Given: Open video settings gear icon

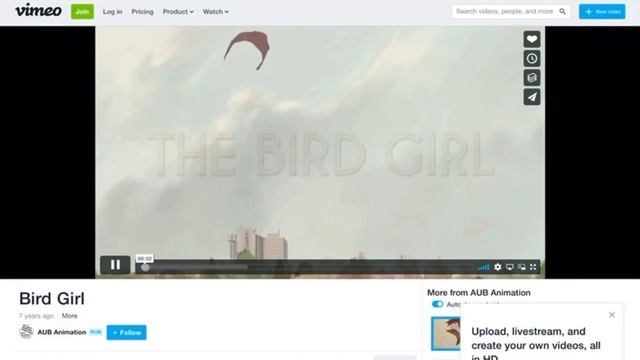Looking at the screenshot, I should (x=498, y=267).
